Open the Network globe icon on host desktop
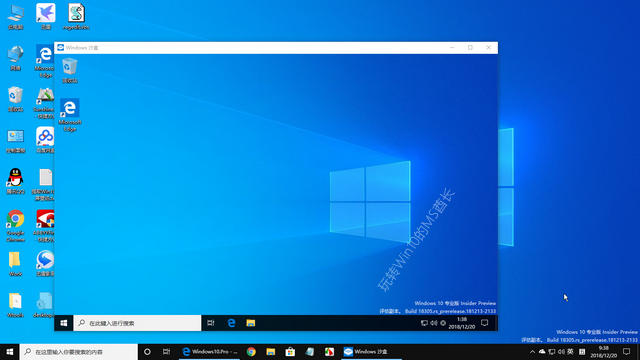Image resolution: width=640 pixels, height=360 pixels. (16, 58)
